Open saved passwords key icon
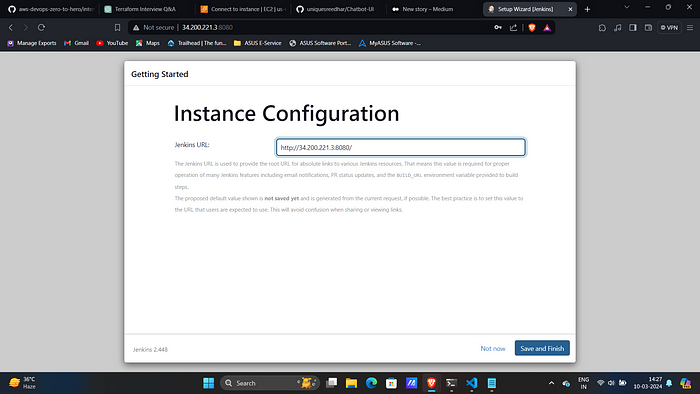700x394 pixels. tap(498, 28)
